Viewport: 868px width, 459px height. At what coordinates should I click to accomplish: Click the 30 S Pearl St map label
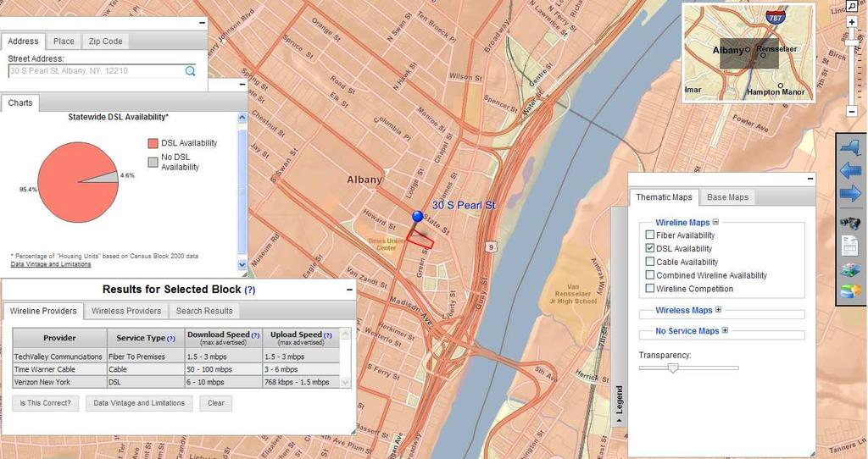(464, 205)
